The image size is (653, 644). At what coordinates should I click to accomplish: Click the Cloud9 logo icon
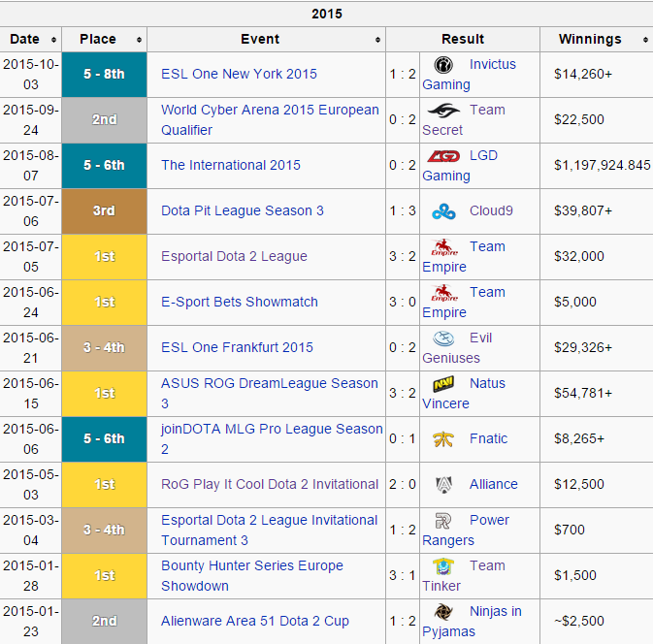[443, 210]
